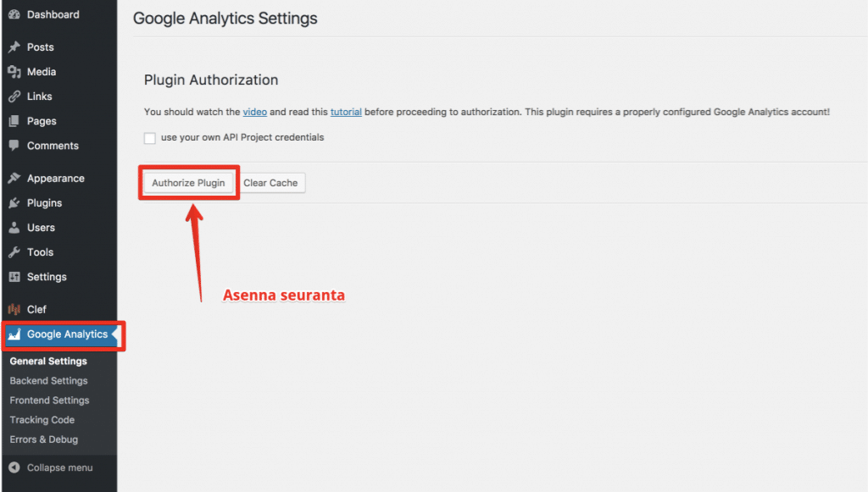Click the Pages document icon

pyautogui.click(x=14, y=121)
